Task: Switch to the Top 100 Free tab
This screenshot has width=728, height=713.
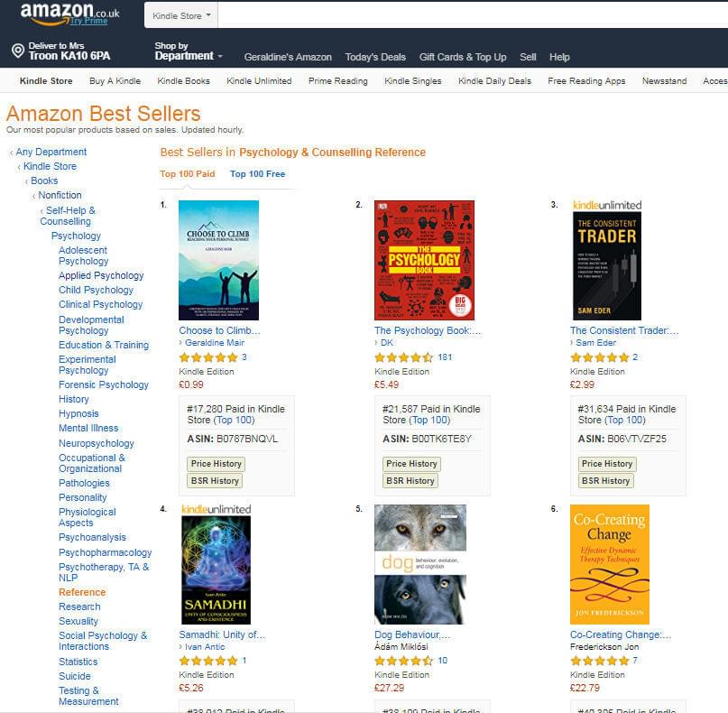Action: 257,173
